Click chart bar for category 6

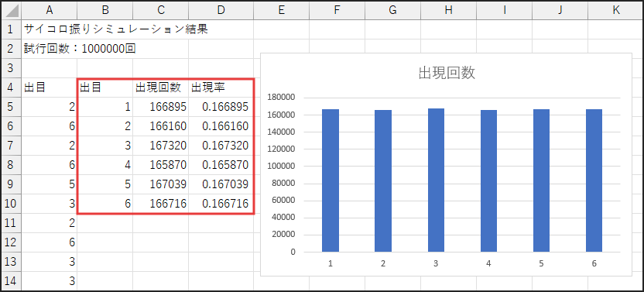[594, 180]
